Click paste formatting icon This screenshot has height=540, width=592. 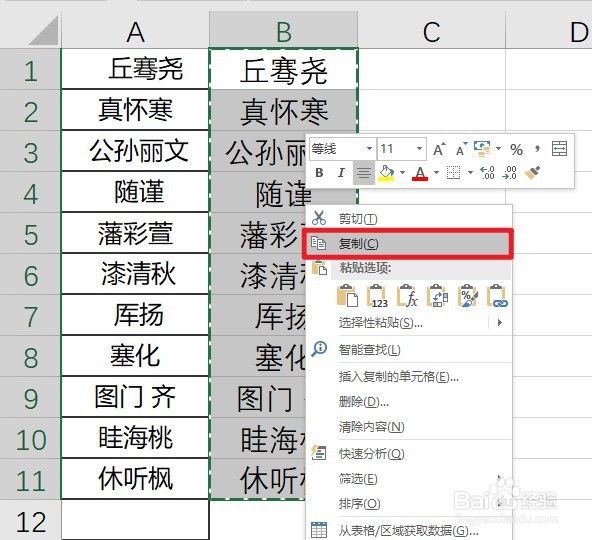467,296
